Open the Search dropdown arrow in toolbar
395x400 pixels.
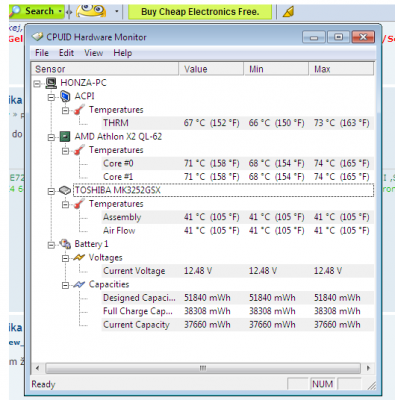[60, 11]
